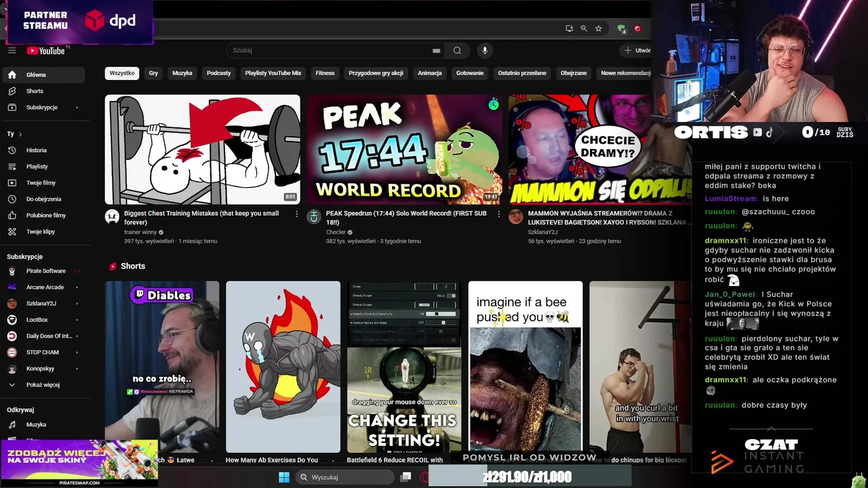The height and width of the screenshot is (488, 868).
Task: Click the red browser extension icon
Action: coord(637,28)
